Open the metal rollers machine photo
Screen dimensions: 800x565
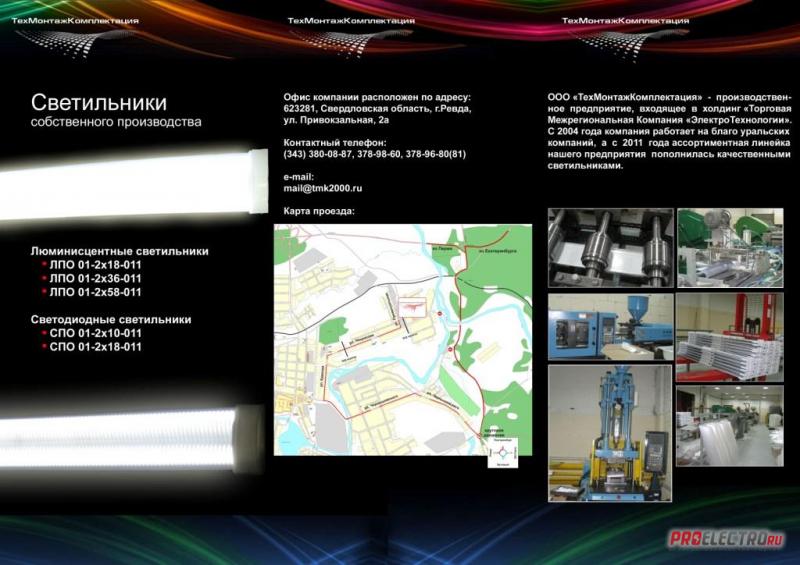[x=610, y=248]
